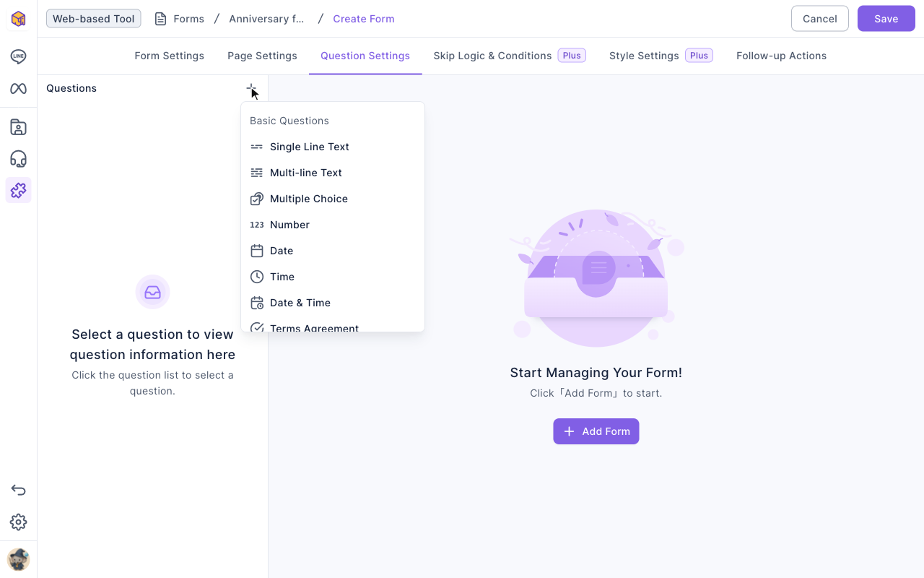Viewport: 924px width, 578px height.
Task: Save the form
Action: 886,19
